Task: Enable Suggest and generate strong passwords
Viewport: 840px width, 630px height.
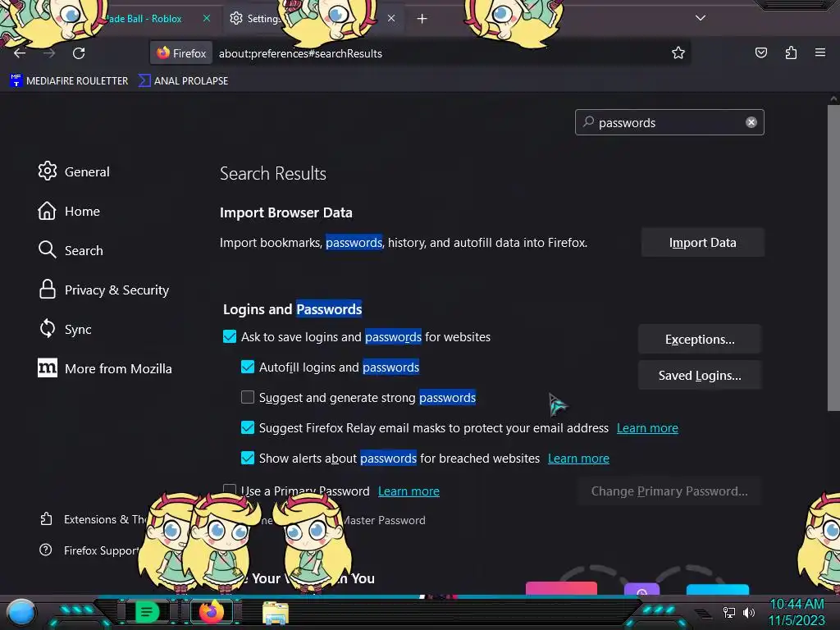Action: [248, 397]
